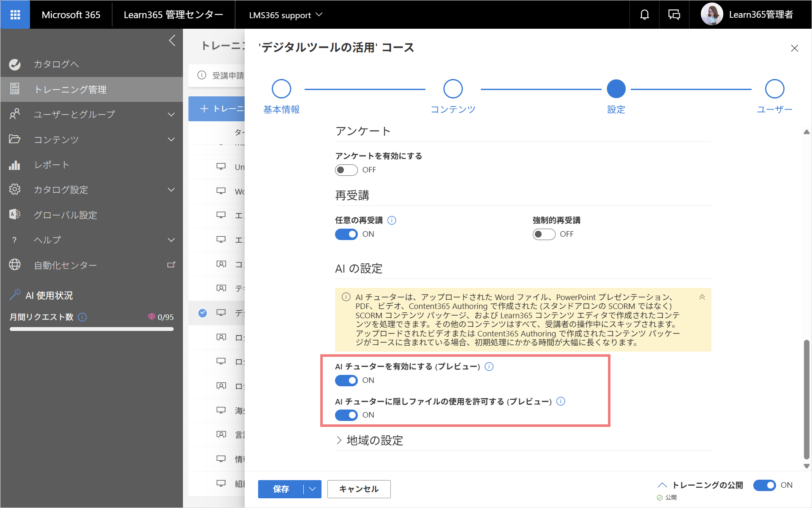Image resolution: width=812 pixels, height=508 pixels.
Task: Click the カタログ設定 gear icon
Action: click(x=15, y=189)
